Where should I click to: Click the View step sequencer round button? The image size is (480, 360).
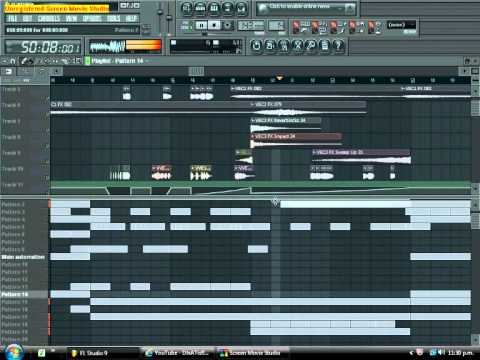tap(200, 8)
